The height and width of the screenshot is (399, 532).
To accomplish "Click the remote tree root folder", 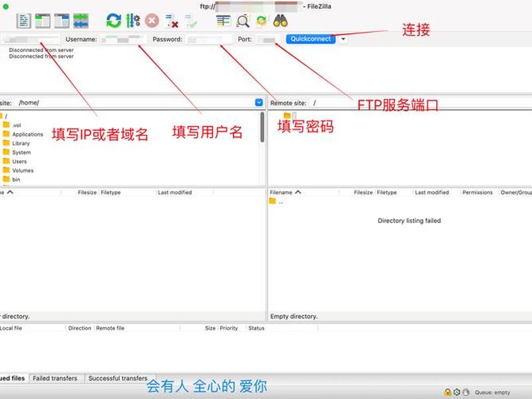I will tap(287, 115).
